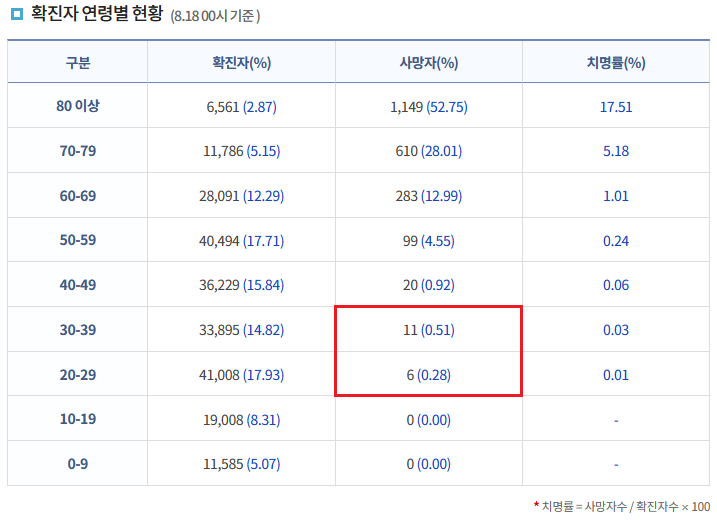Select the '20-29' row label
This screenshot has height=520, width=717.
click(78, 375)
